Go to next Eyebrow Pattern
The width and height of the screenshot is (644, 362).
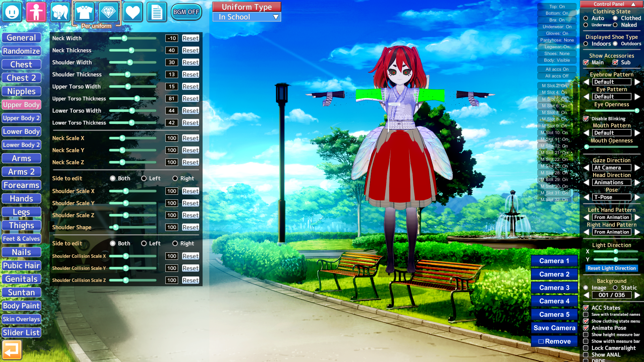pos(637,82)
